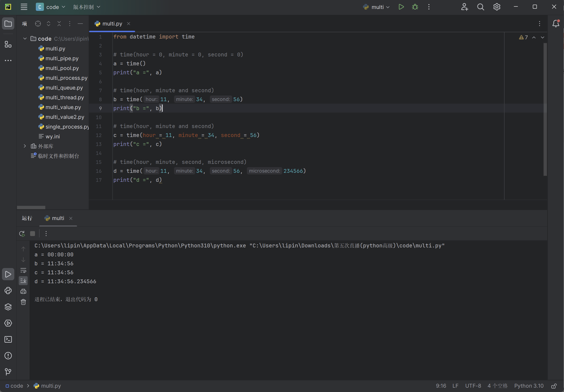Viewport: 564px width, 392px height.
Task: Open the 版本控制 dropdown
Action: [x=87, y=7]
